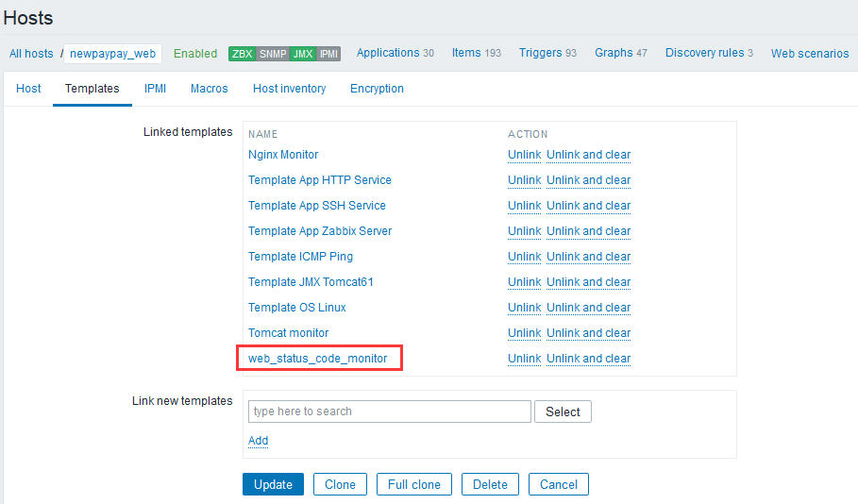Image resolution: width=858 pixels, height=504 pixels.
Task: Open Template App HTTP Service
Action: tap(320, 180)
